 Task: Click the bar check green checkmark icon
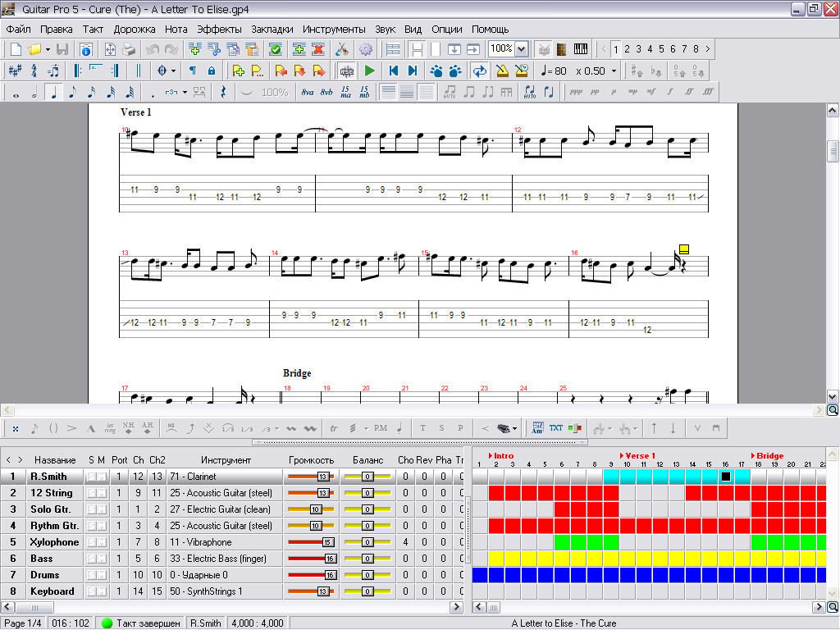[276, 49]
